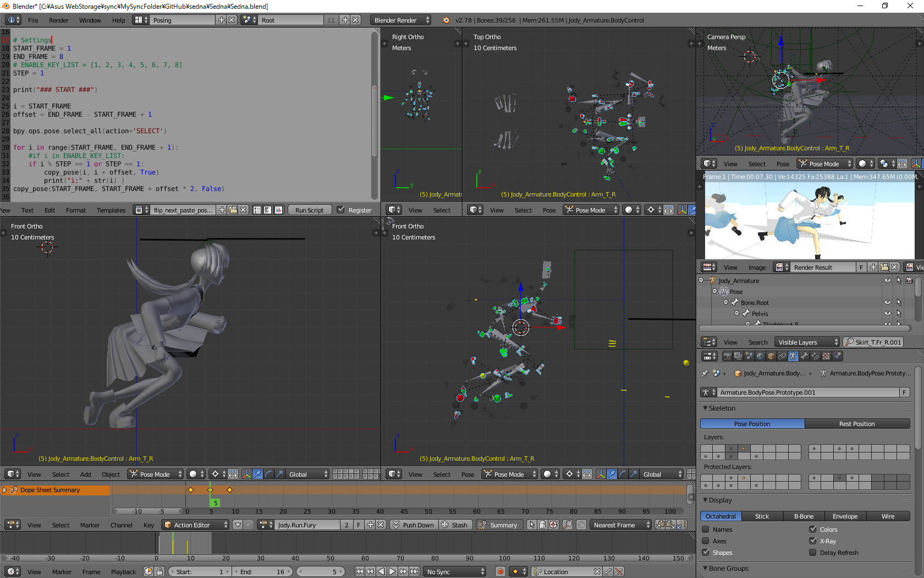Open Bone properties tab
924x578 pixels.
click(x=804, y=356)
